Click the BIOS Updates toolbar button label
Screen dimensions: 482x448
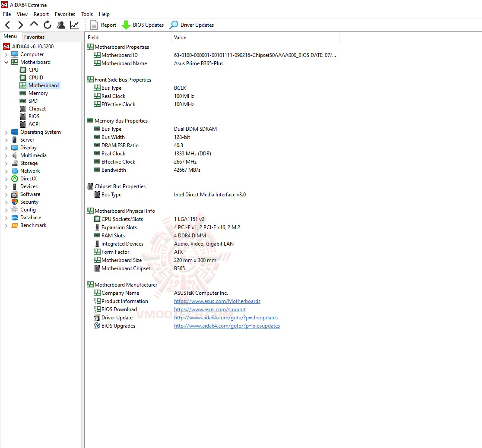(148, 25)
